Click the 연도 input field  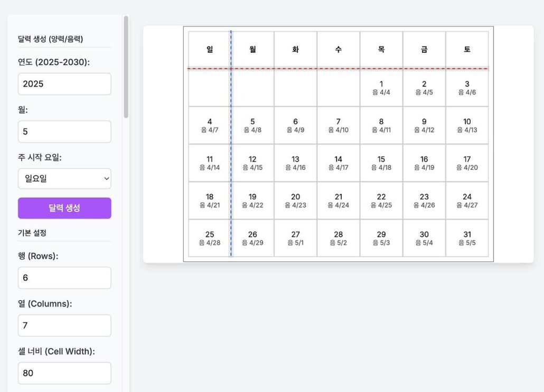tap(64, 84)
